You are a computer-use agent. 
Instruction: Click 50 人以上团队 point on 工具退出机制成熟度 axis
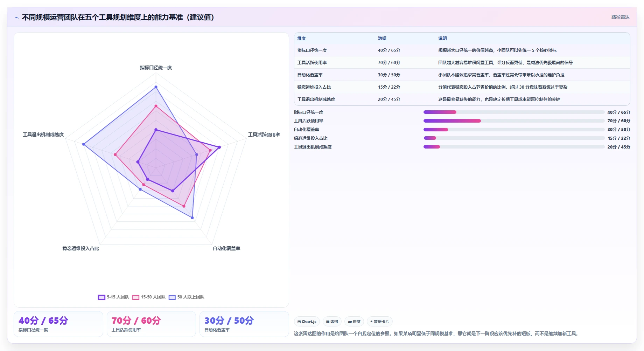83,144
